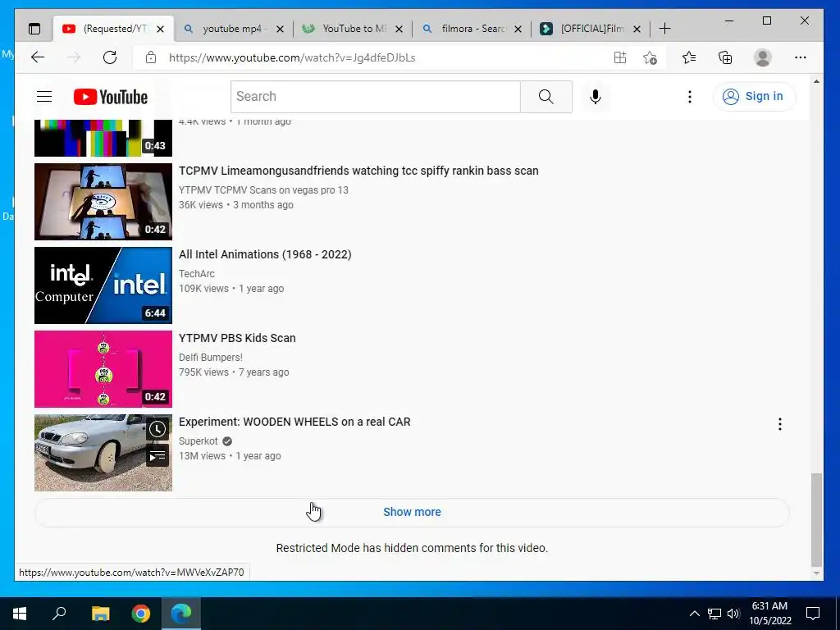840x630 pixels.
Task: Click scrollbar down arrow
Action: pos(816,573)
